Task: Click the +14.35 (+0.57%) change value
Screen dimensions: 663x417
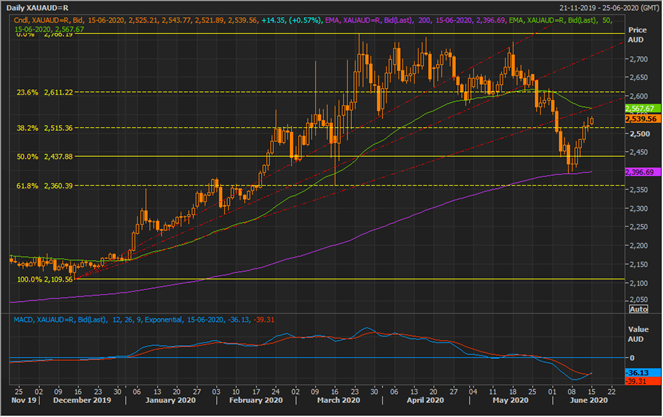Action: tap(291, 20)
